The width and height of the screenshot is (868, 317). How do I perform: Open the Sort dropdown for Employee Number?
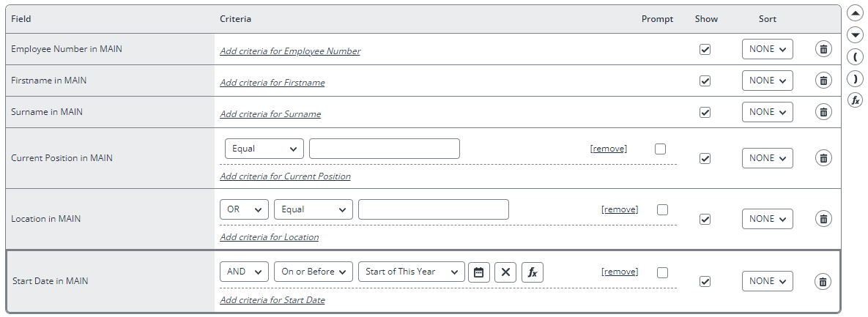tap(767, 49)
